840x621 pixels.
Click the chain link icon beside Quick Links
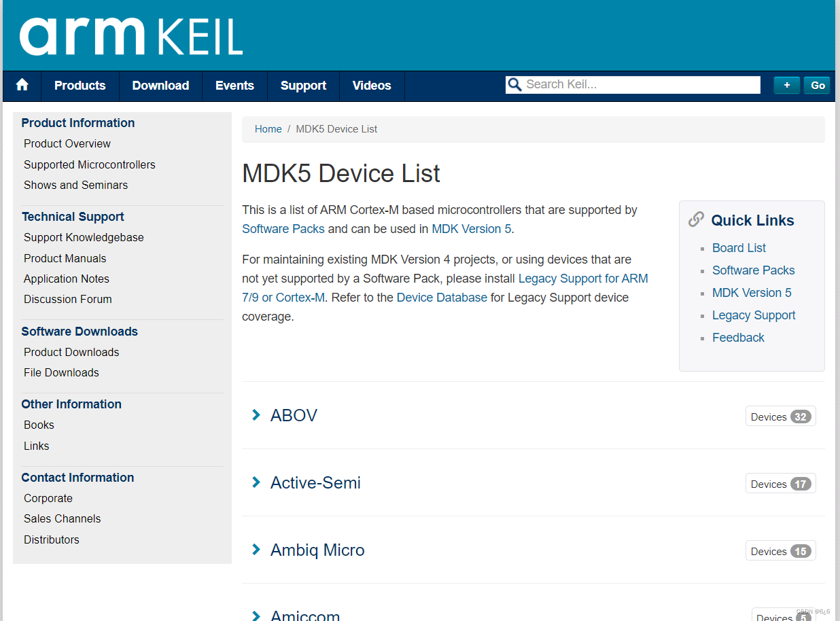tap(696, 219)
